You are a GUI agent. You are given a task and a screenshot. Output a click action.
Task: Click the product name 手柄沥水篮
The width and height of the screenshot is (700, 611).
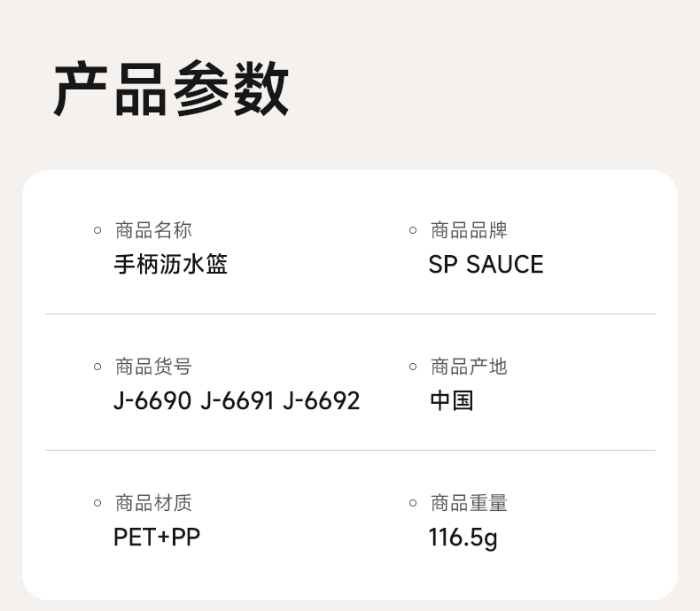pos(171,264)
